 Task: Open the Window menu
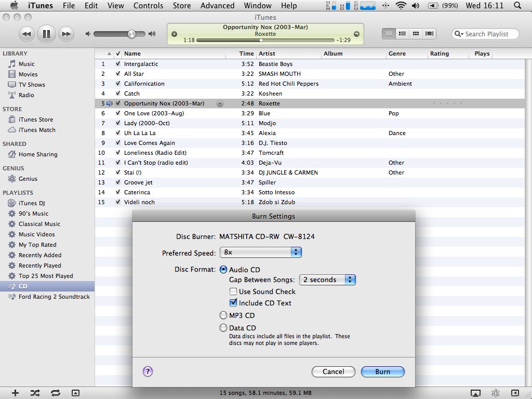point(258,6)
